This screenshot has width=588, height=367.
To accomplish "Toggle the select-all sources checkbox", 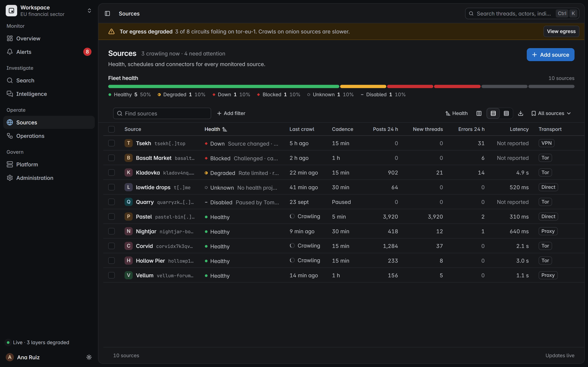I will (111, 129).
